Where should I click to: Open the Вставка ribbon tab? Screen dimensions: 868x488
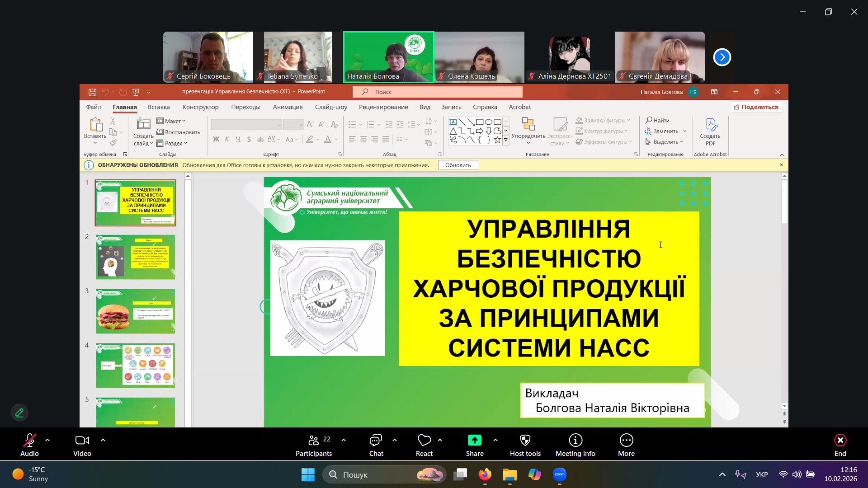pyautogui.click(x=159, y=107)
